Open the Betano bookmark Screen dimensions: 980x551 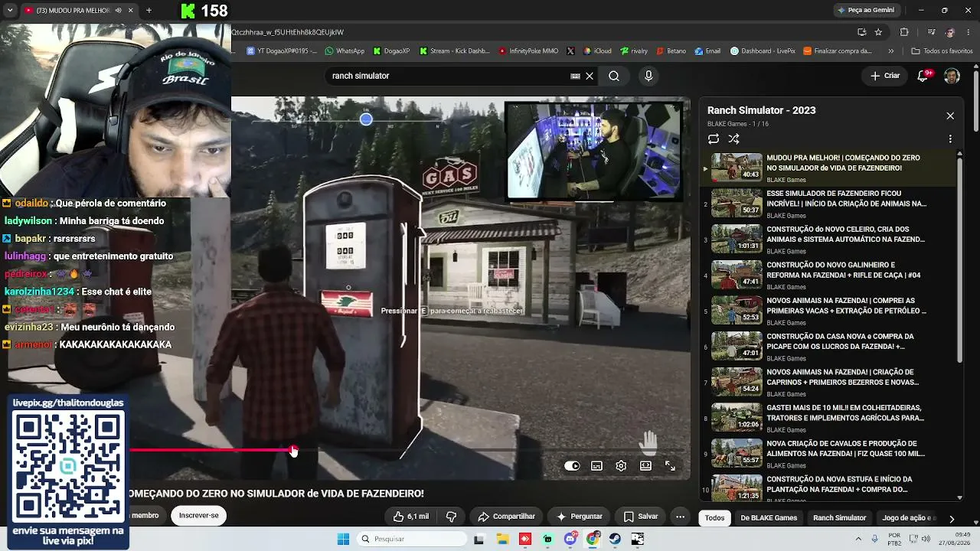671,51
